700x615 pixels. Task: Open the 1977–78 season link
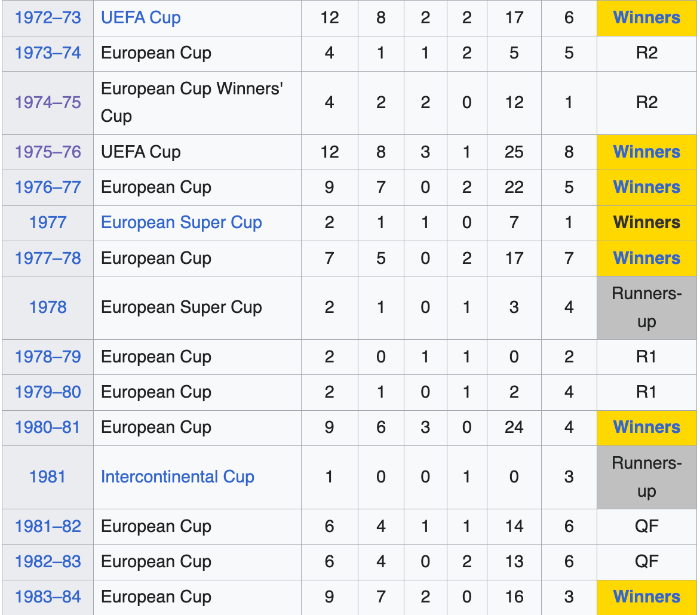[48, 259]
